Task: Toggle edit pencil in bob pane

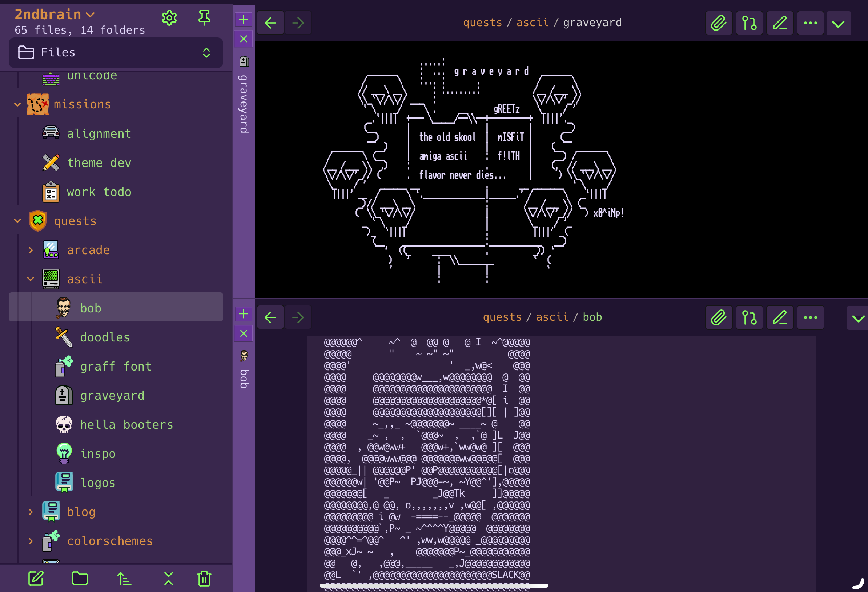Action: pyautogui.click(x=779, y=318)
